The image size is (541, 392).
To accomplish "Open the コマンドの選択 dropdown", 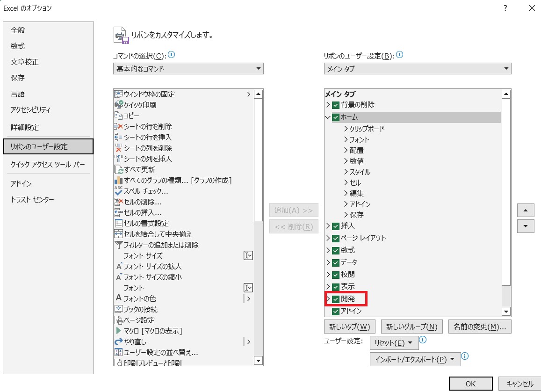I will [188, 69].
